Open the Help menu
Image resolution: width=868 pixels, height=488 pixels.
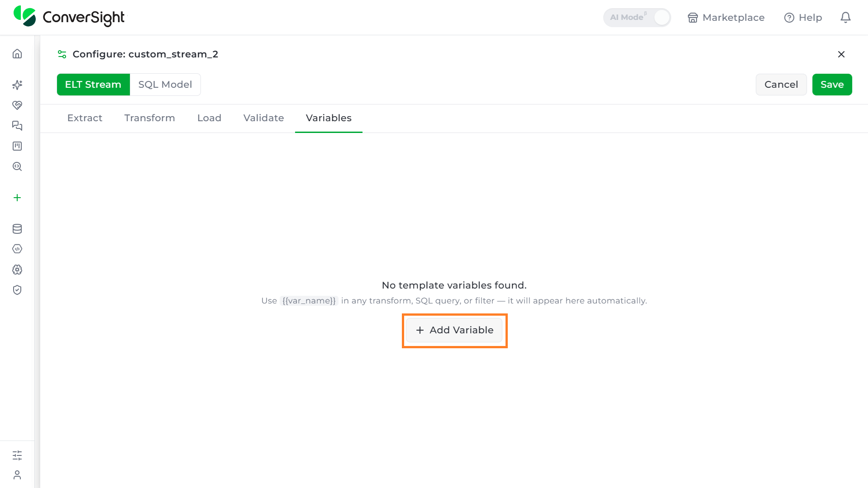(803, 18)
